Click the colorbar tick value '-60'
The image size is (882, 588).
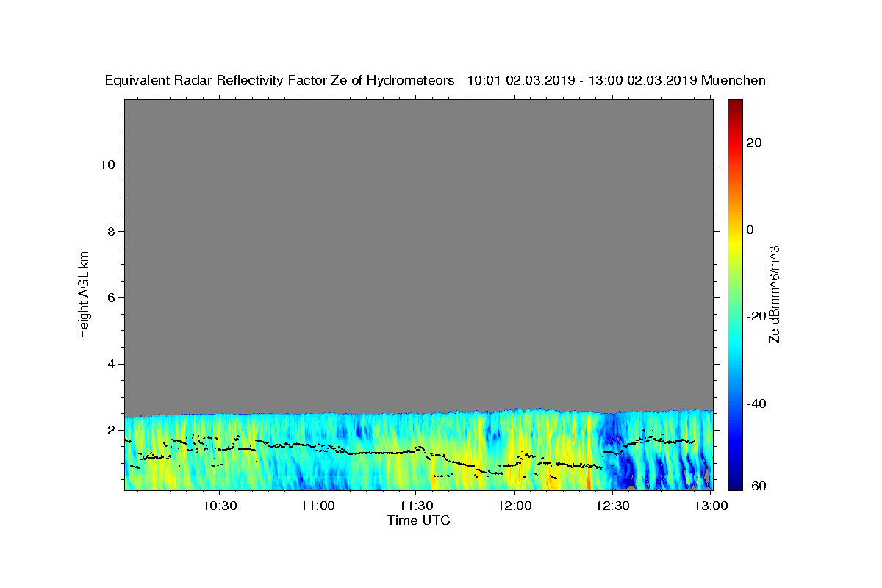pyautogui.click(x=757, y=486)
